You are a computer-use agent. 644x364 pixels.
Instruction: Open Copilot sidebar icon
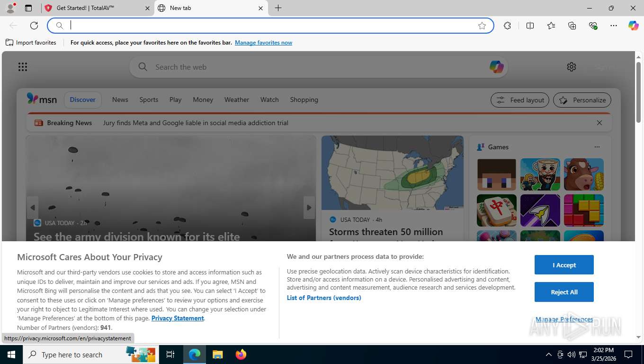[634, 26]
